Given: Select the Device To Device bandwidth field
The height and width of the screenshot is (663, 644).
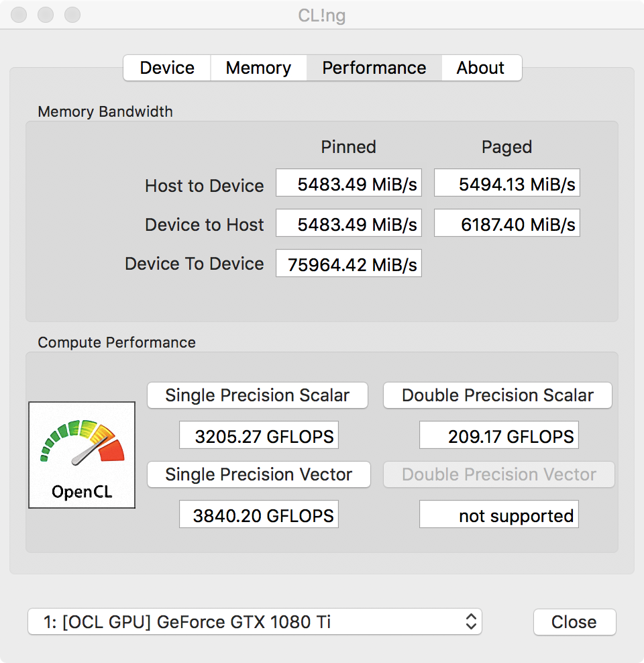Looking at the screenshot, I should click(349, 264).
